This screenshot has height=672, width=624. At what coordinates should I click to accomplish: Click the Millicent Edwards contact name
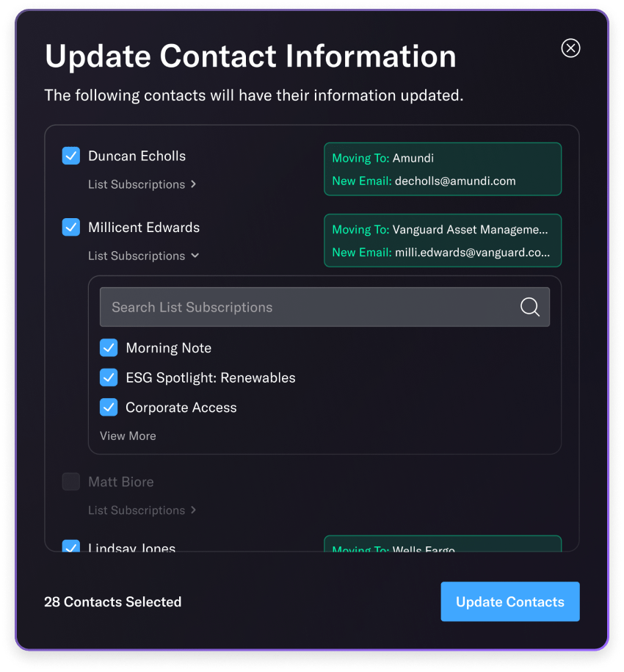coord(144,228)
